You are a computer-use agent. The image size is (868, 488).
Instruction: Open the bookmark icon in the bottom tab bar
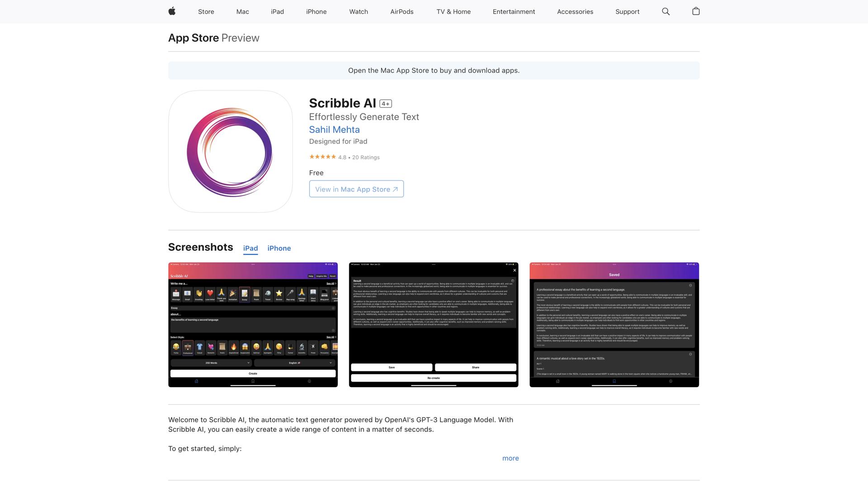(253, 381)
